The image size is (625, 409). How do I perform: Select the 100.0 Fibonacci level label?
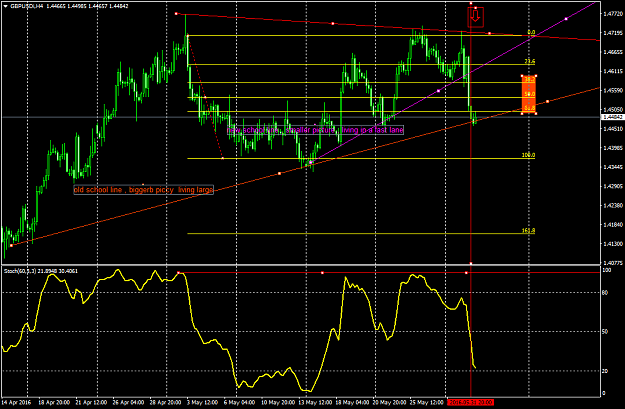(528, 155)
